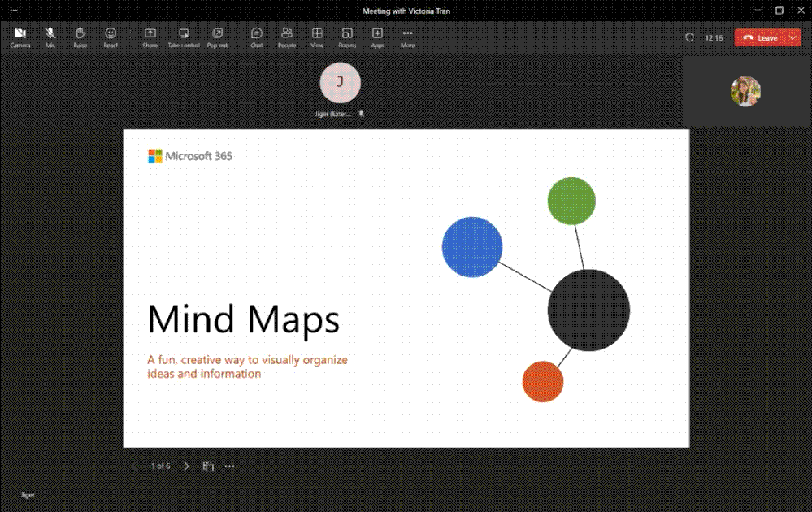Open more slide options ellipsis
The height and width of the screenshot is (512, 812).
point(229,466)
